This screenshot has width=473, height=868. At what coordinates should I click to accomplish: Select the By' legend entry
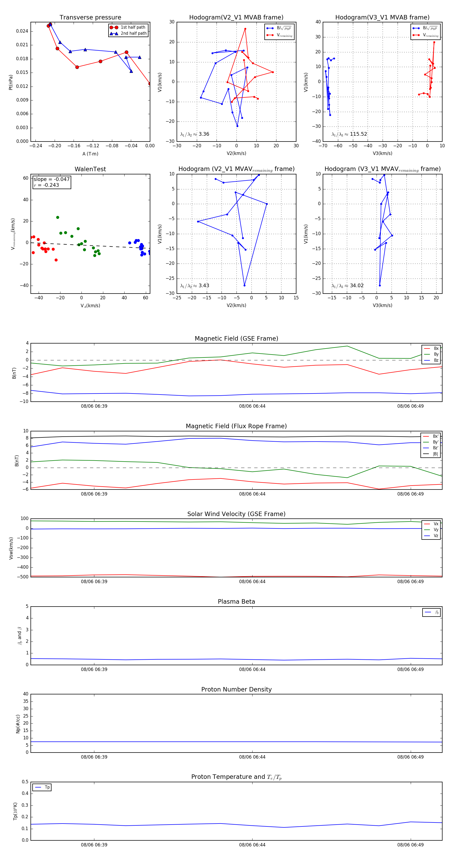pos(431,442)
